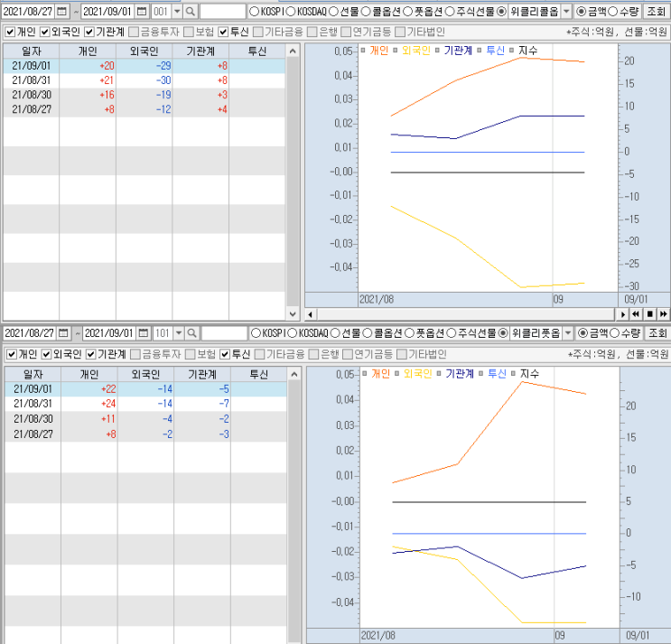The width and height of the screenshot is (671, 644).
Task: Select 콜옵션 radio in bottom panel
Action: point(368,333)
